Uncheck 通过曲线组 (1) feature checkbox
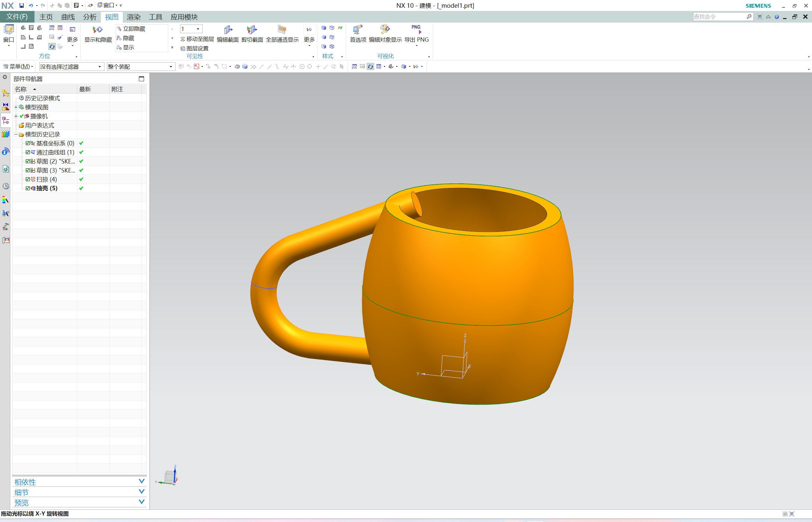Viewport: 812px width, 522px height. (28, 152)
